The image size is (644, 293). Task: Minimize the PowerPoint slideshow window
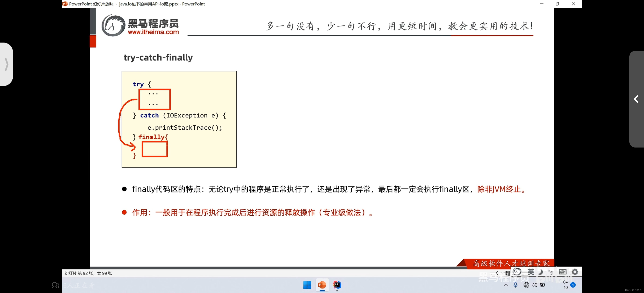(542, 4)
